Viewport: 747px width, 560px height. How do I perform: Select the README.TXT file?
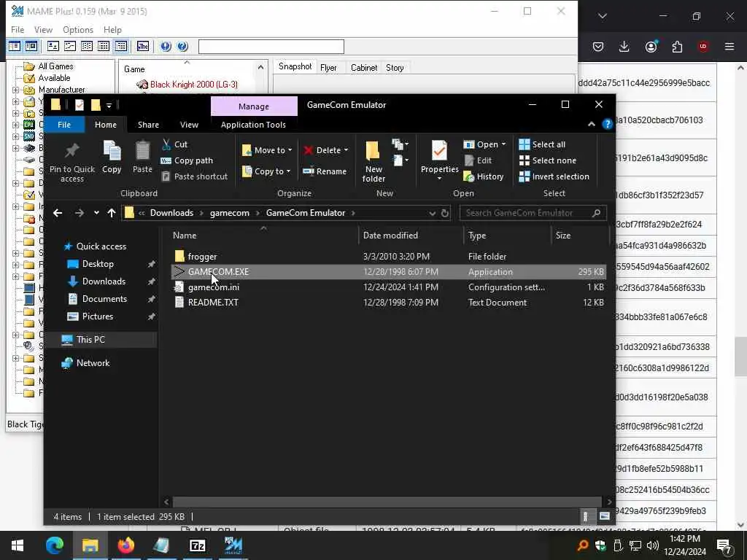coord(213,303)
